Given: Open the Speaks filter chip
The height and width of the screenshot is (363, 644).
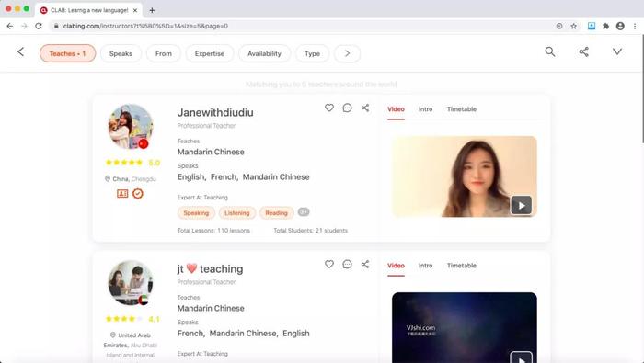Looking at the screenshot, I should 121,53.
